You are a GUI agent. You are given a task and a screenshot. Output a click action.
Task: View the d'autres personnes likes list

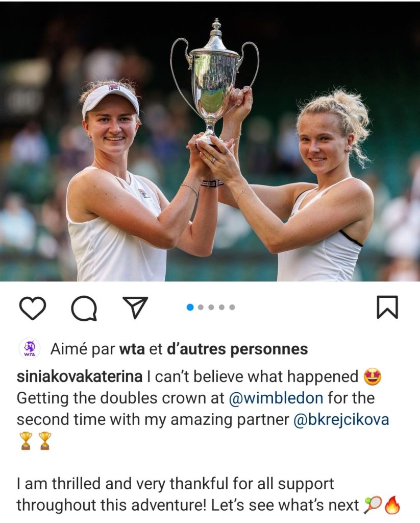point(237,349)
